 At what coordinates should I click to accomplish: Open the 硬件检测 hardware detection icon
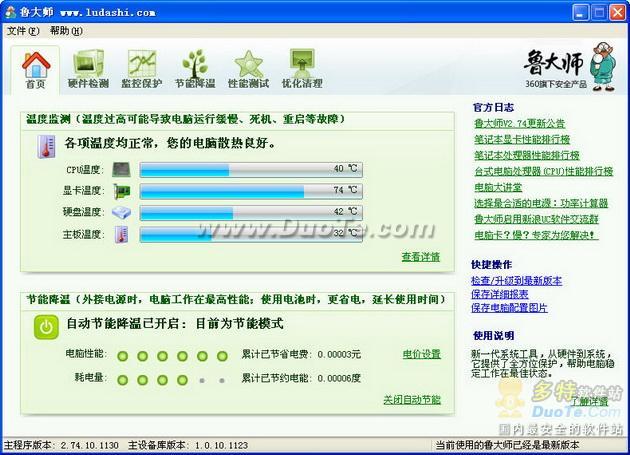(89, 70)
